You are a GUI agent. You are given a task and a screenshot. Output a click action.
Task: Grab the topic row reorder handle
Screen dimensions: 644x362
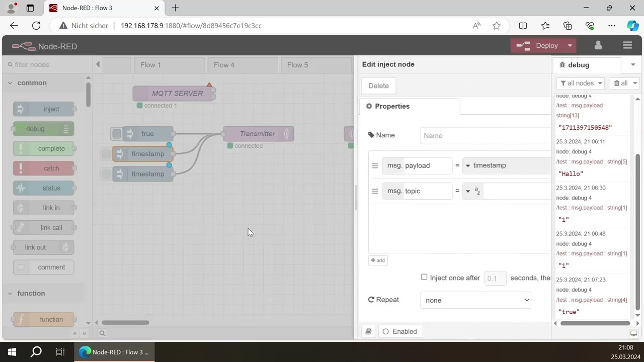tap(375, 191)
